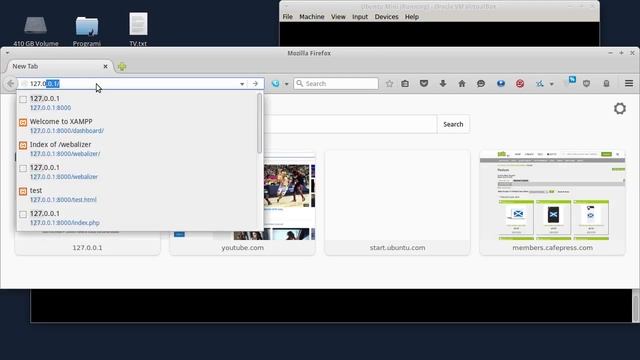
Task: Click the Pocket icon in the toolbar
Action: 424,84
